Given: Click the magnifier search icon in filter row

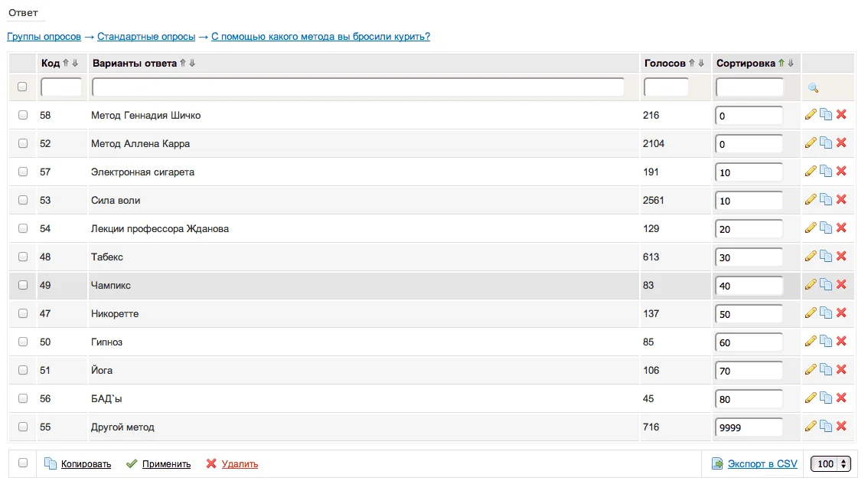Looking at the screenshot, I should pos(813,88).
